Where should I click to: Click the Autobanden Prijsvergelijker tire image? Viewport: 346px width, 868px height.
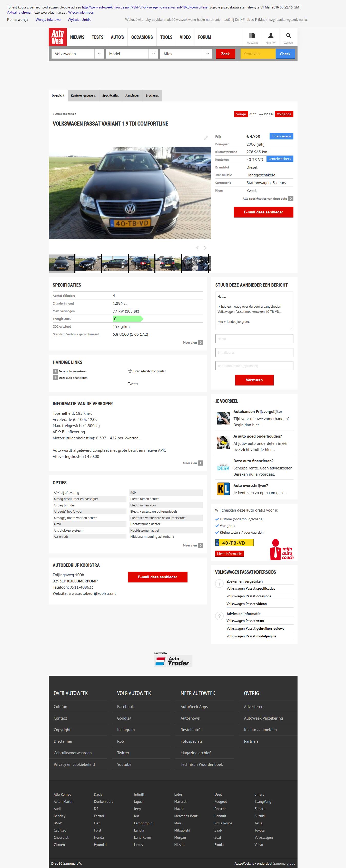tap(223, 418)
